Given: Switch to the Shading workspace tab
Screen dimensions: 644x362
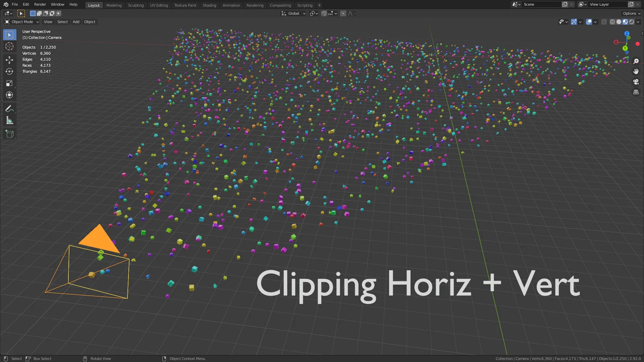Looking at the screenshot, I should click(209, 5).
